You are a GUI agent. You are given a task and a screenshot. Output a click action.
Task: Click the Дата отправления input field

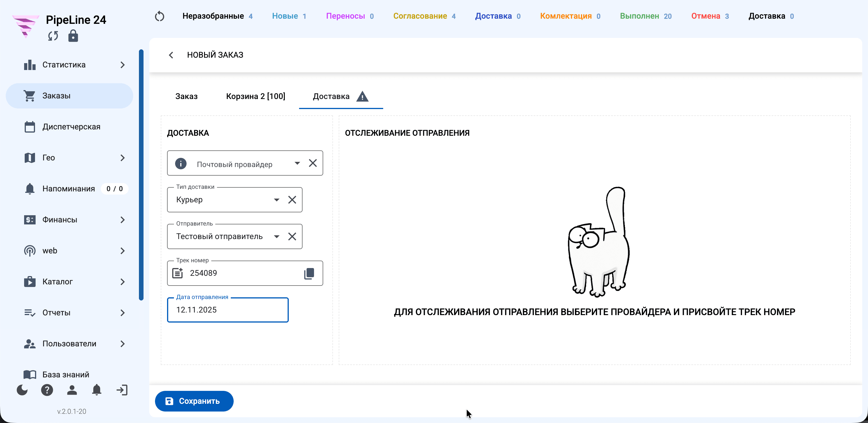[228, 310]
